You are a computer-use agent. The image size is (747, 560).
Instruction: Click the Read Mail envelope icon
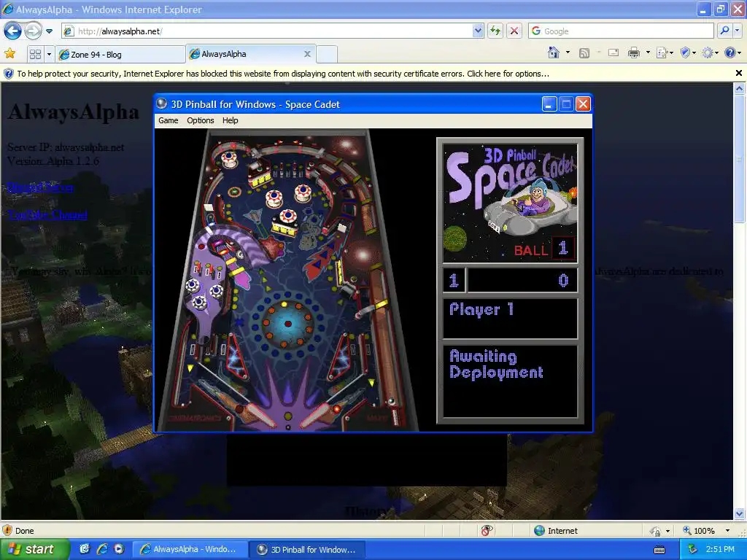(x=613, y=52)
